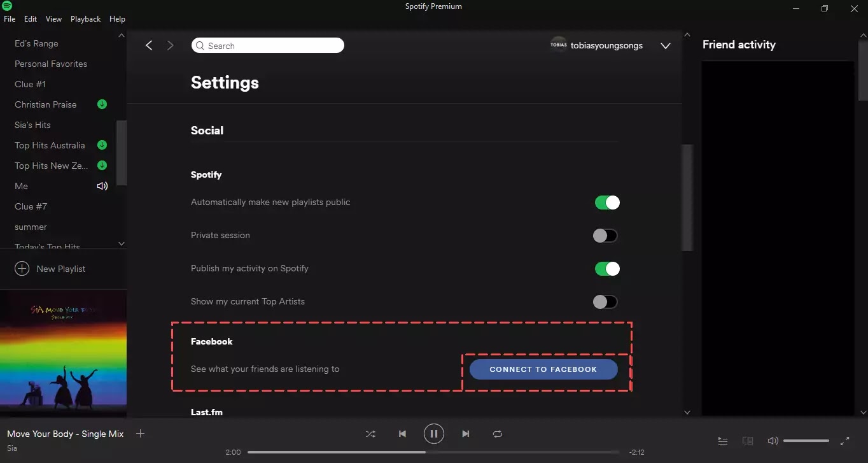
Task: Open the Clue #7 playlist
Action: (x=31, y=206)
